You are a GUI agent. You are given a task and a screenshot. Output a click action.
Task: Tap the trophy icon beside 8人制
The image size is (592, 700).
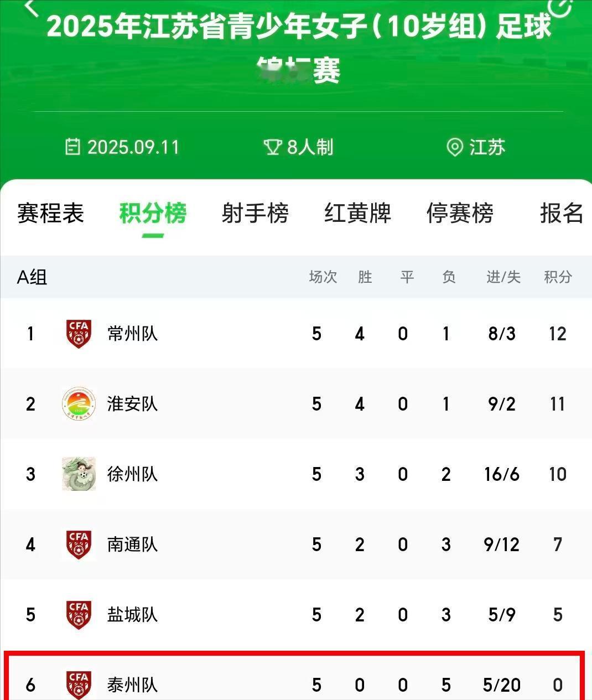(x=272, y=147)
